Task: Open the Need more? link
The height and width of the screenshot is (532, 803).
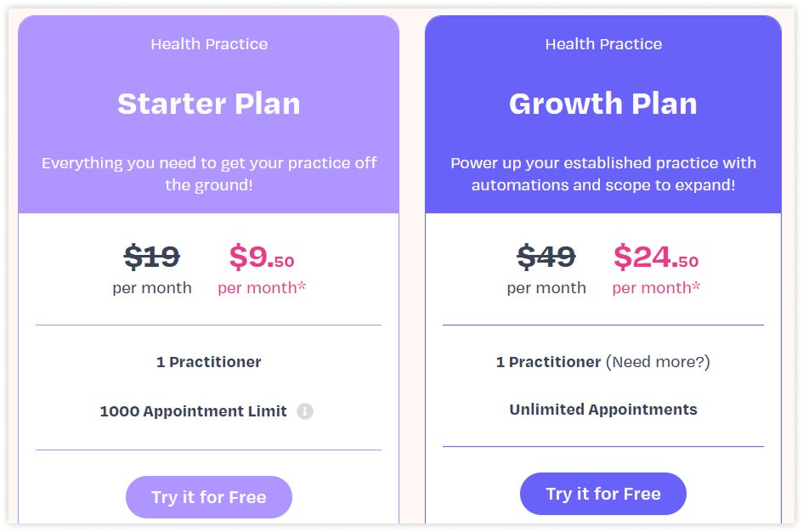Action: click(x=658, y=362)
